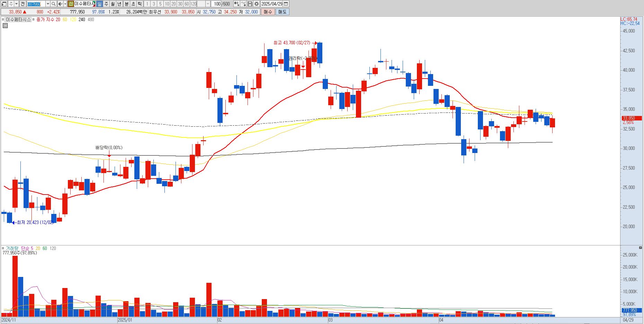Click the 매수 buy button
644x324 pixels.
click(x=268, y=12)
